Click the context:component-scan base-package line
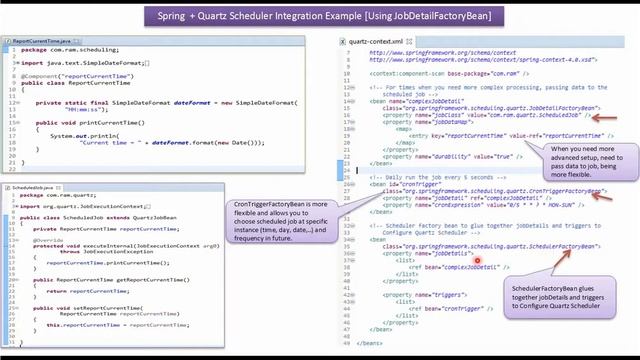 point(449,74)
